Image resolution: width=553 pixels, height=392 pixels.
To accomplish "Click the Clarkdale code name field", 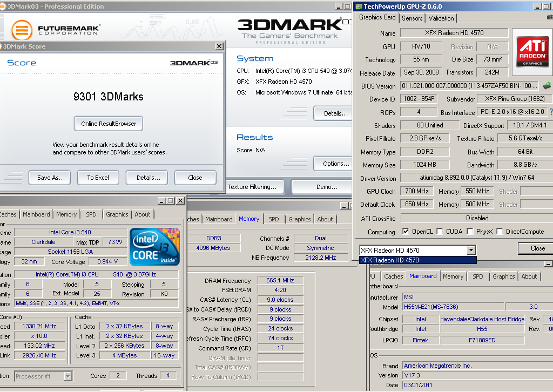I will tap(43, 242).
